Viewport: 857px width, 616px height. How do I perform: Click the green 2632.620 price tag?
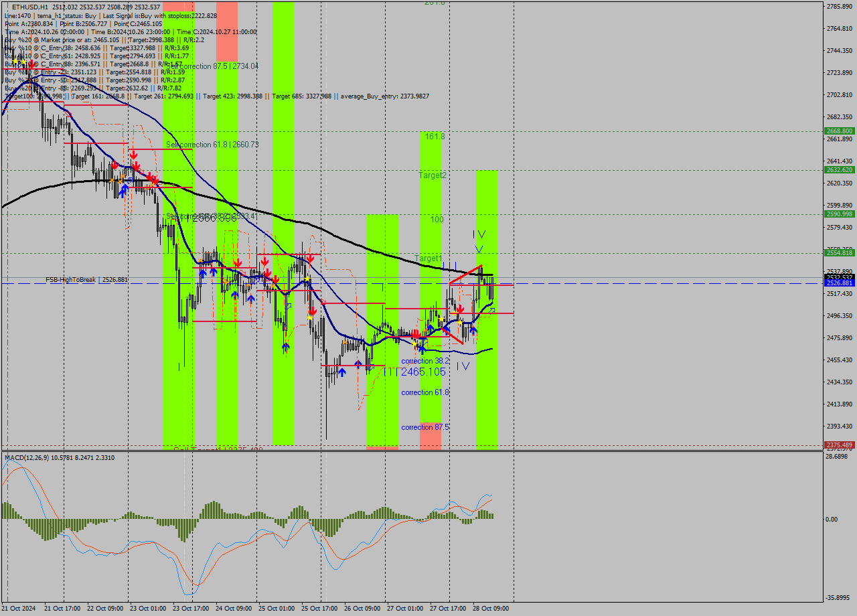[840, 170]
